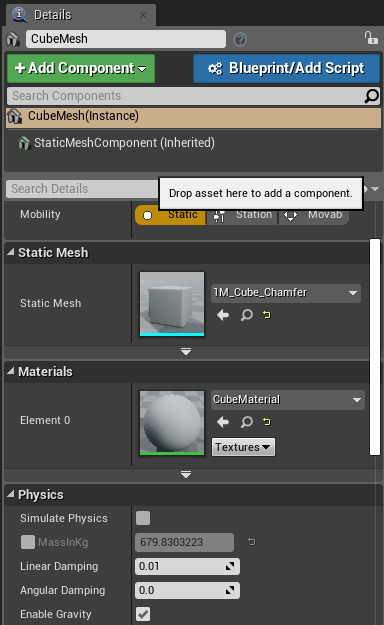
Task: Use selected asset arrow for CubeMaterial
Action: [223, 422]
